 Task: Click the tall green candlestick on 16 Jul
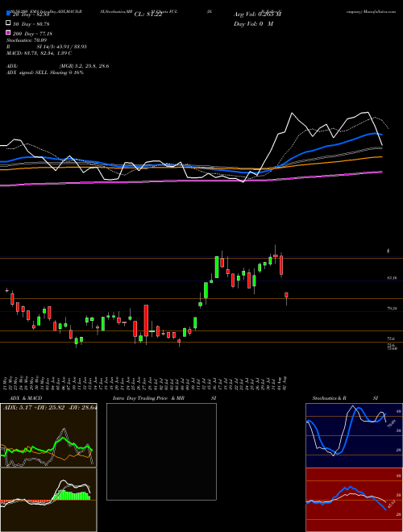[x=217, y=268]
